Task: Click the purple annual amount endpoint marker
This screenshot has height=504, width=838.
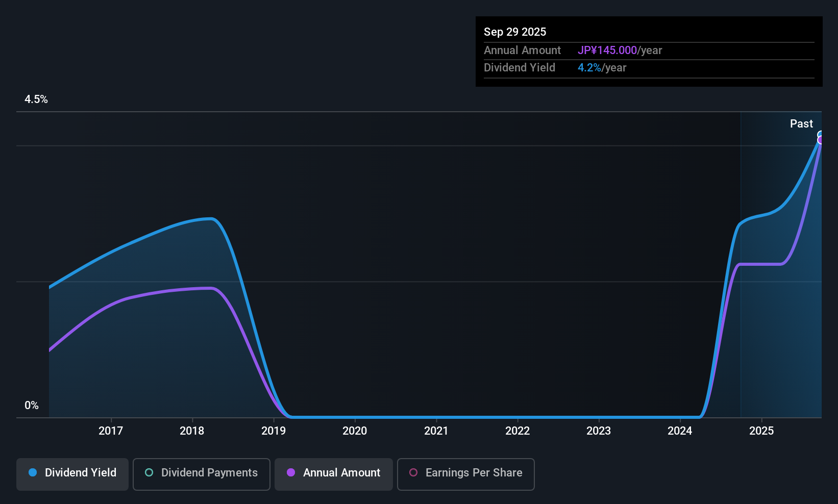Action: 821,140
